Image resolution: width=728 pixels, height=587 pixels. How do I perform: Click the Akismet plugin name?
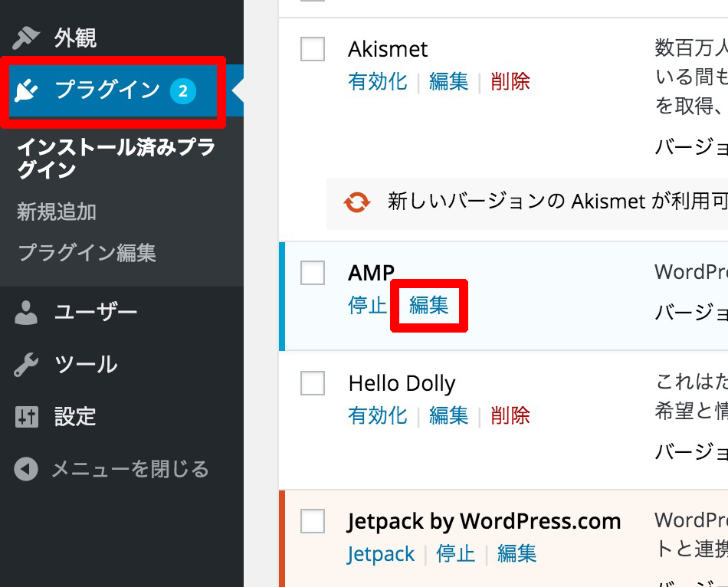(388, 49)
